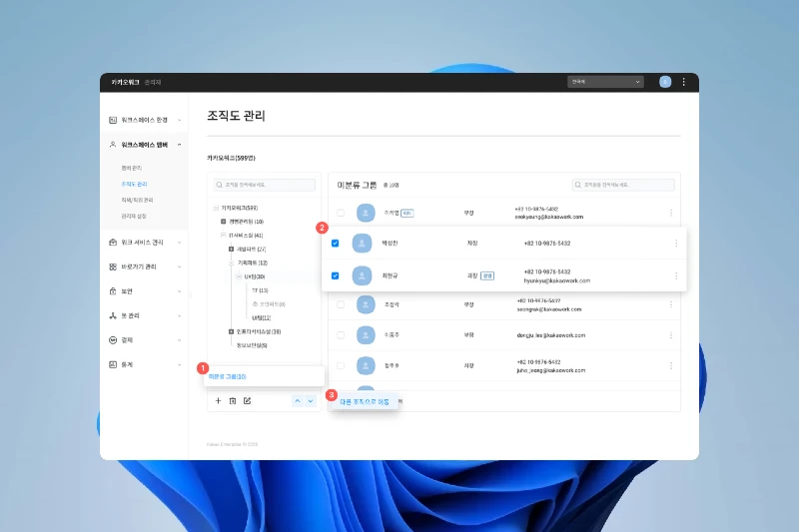The height and width of the screenshot is (532, 799).
Task: Expand the 바로가기 관리 sidebar section
Action: tap(179, 266)
